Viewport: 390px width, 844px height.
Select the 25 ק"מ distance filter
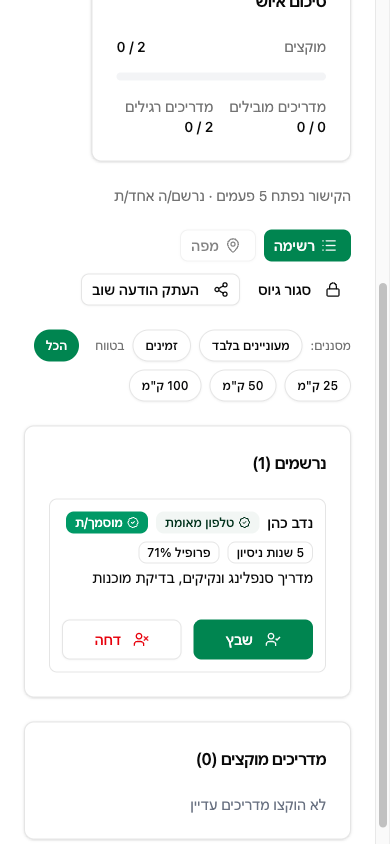pos(317,385)
